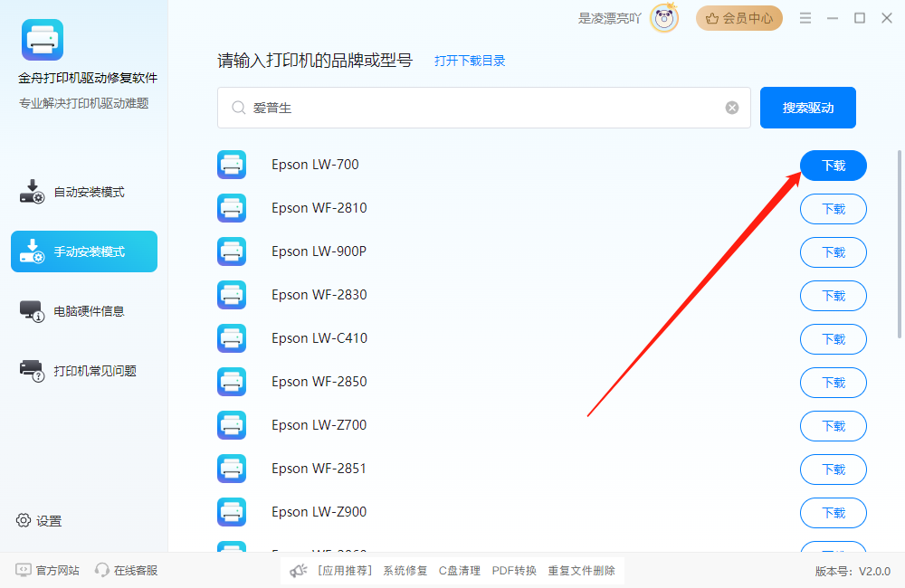Screen dimensions: 905x588
Task: Click printer icon for Epson WF-2851
Action: (x=232, y=469)
